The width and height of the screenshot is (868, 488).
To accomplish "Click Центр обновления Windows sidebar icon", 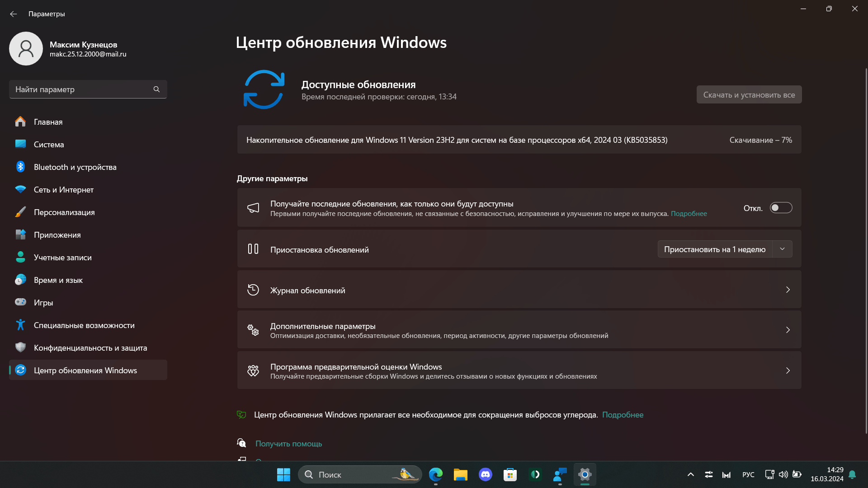I will [x=20, y=370].
